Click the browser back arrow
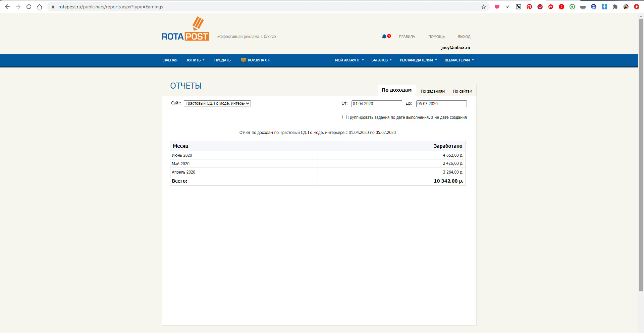 [x=7, y=7]
